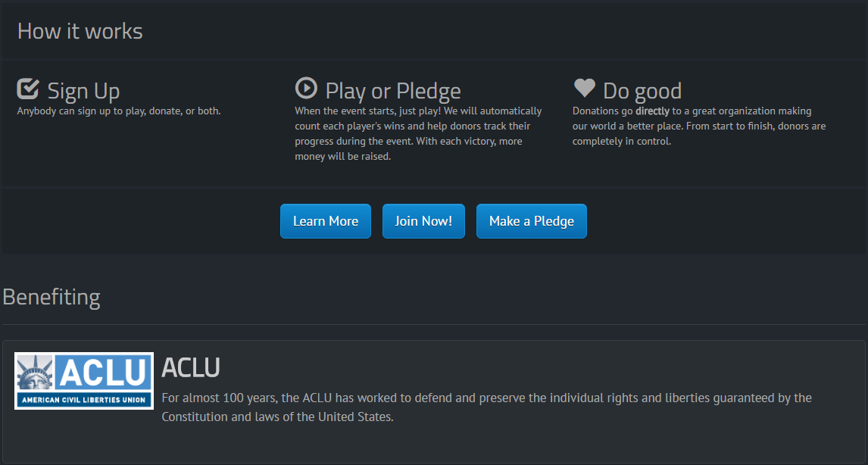Click the Benefiting section header
This screenshot has height=465, width=868.
pyautogui.click(x=52, y=297)
